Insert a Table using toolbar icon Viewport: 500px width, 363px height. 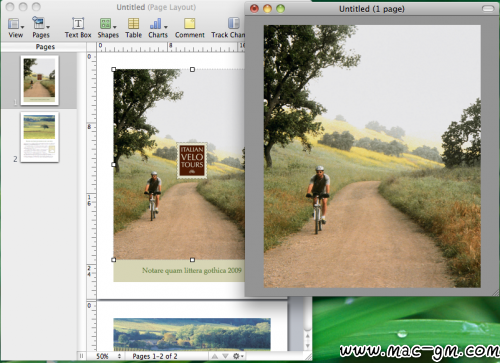point(133,24)
